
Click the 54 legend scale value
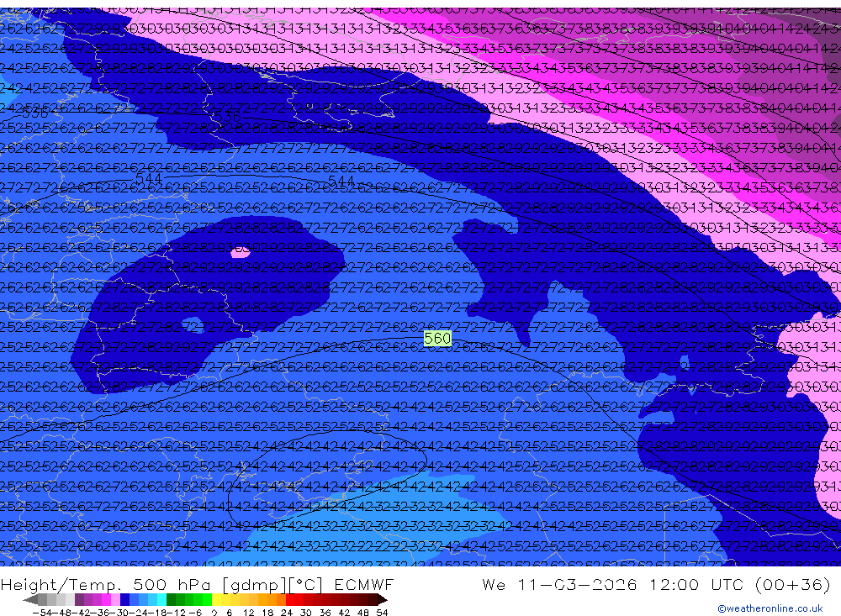pos(382,613)
